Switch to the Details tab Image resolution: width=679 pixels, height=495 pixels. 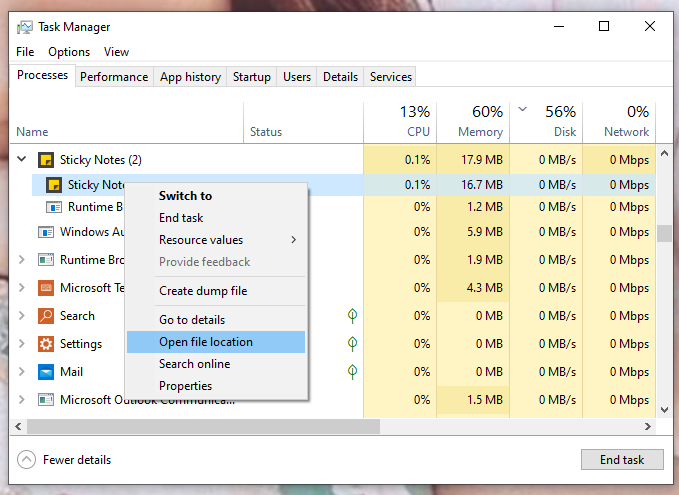(340, 77)
